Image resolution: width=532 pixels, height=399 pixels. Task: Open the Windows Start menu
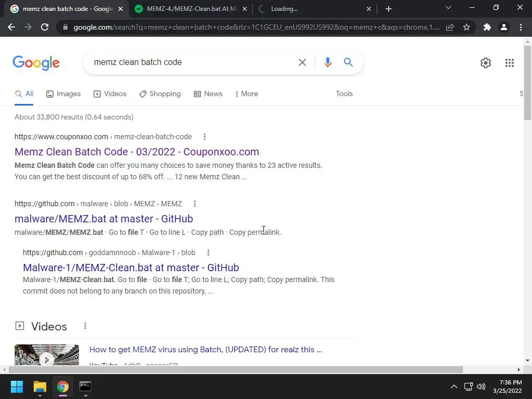click(17, 387)
